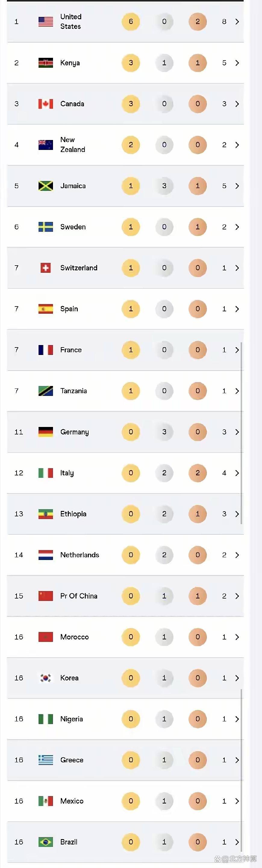Open the Ethiopia country name link
The width and height of the screenshot is (262, 868).
pos(73,514)
